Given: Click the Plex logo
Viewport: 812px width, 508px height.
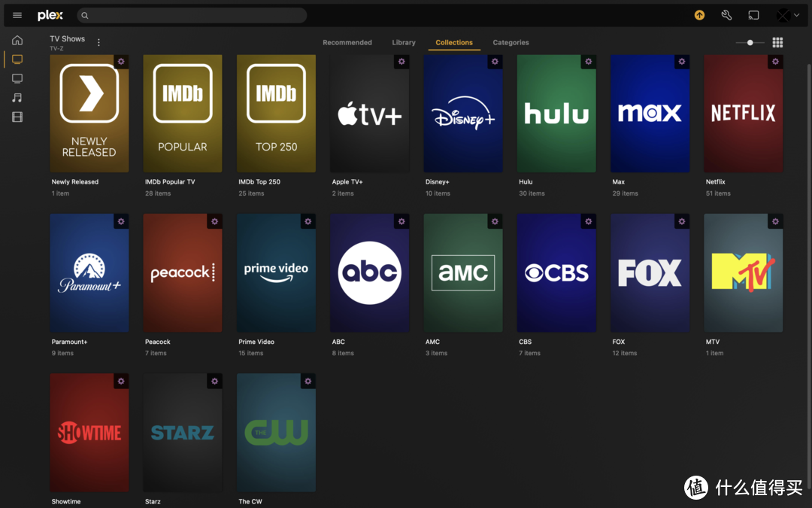Looking at the screenshot, I should click(x=50, y=16).
